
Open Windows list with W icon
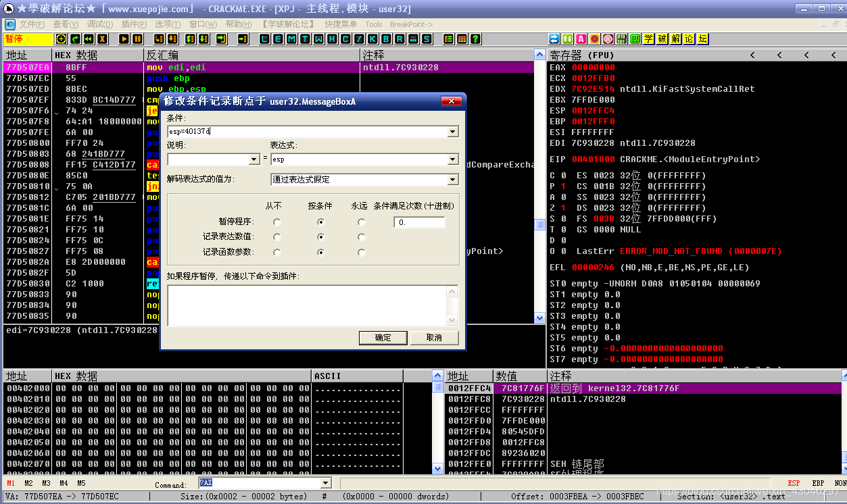coord(318,39)
